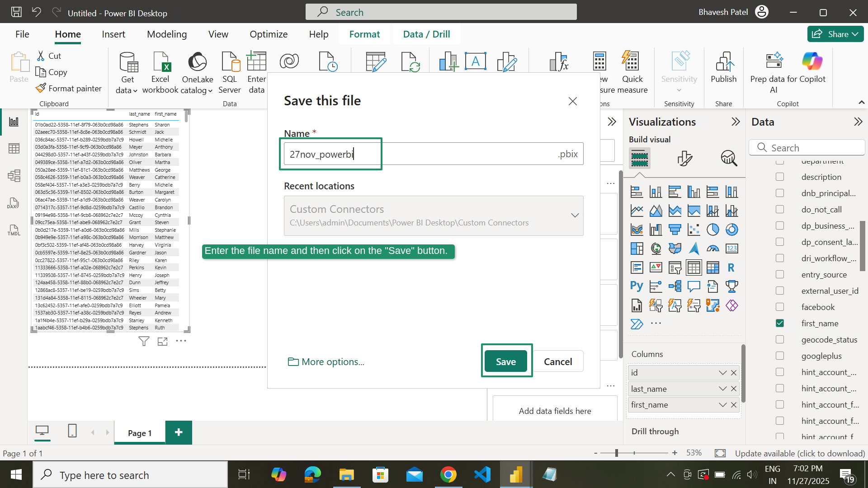The image size is (868, 488).
Task: Open the DAX query view in sidebar
Action: coord(14,203)
